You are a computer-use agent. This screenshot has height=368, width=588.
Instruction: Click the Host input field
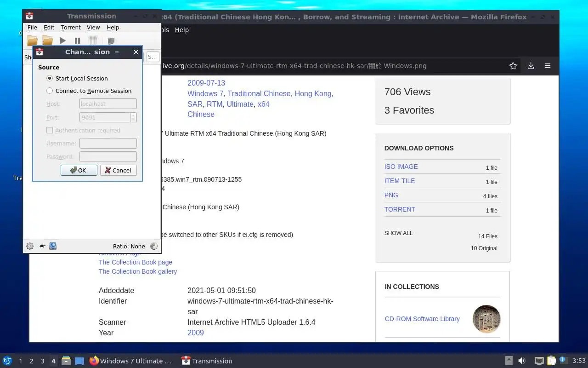108,104
